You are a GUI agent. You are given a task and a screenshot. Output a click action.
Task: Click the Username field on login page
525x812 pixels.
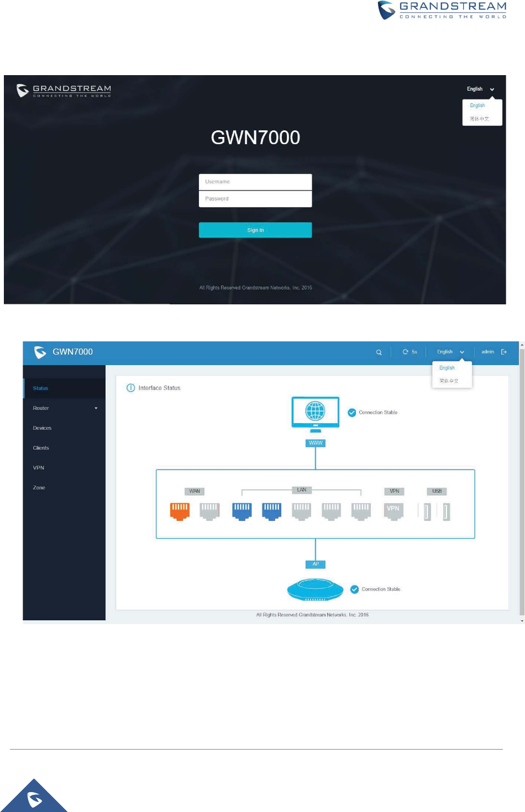[x=255, y=182]
